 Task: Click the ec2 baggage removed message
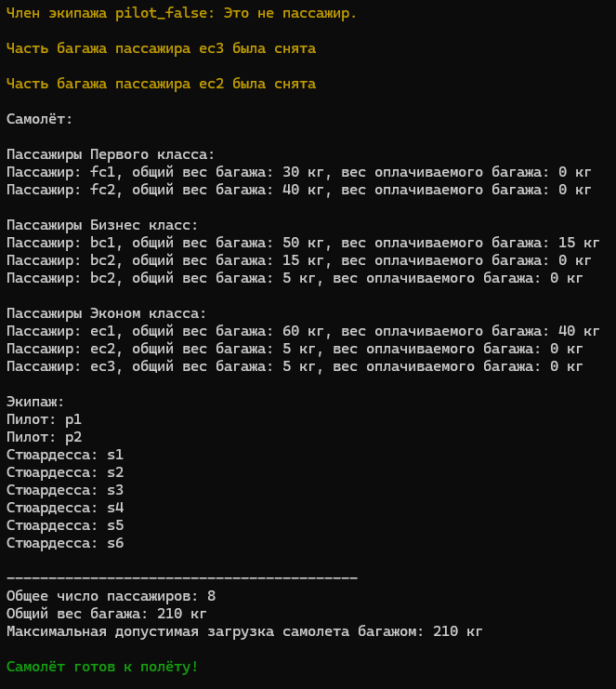tap(161, 84)
